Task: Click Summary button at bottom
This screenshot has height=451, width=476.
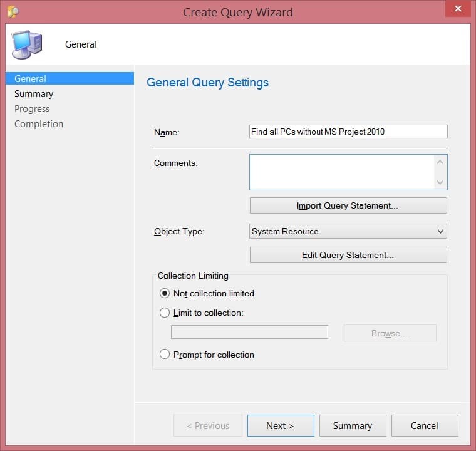Action: pyautogui.click(x=352, y=426)
